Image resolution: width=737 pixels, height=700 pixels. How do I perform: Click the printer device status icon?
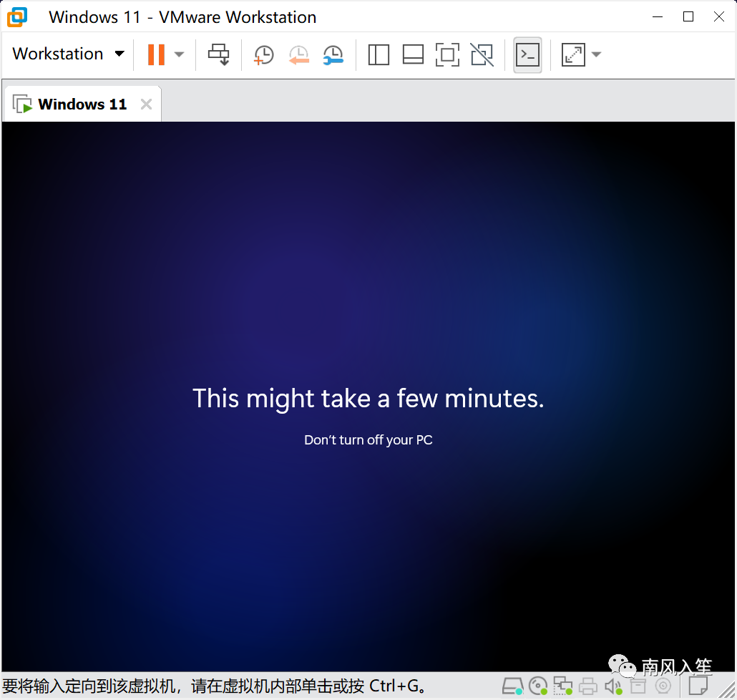click(x=587, y=686)
